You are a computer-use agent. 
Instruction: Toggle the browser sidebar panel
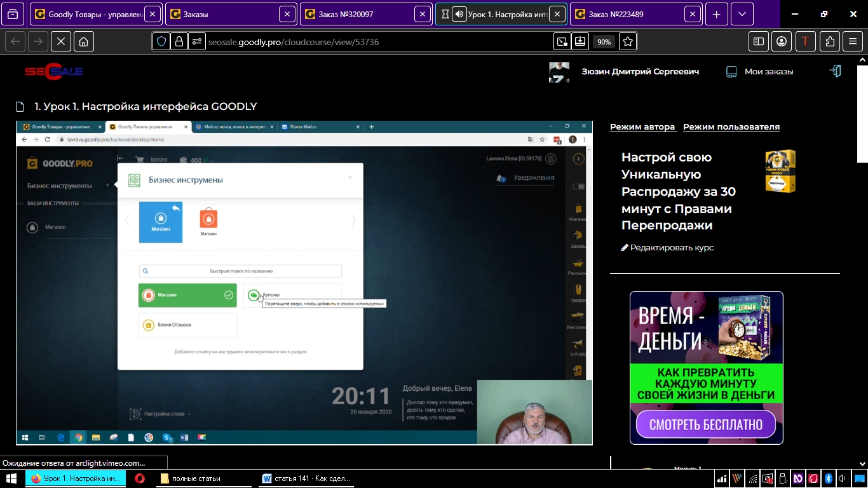758,42
